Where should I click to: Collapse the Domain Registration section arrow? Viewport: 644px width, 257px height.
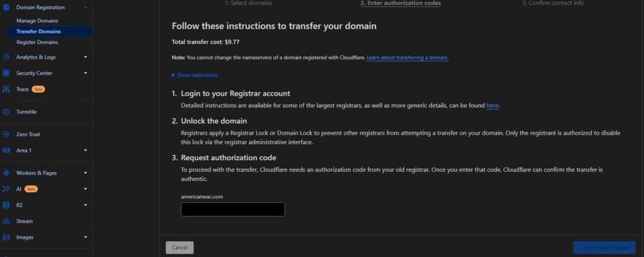coord(86,8)
